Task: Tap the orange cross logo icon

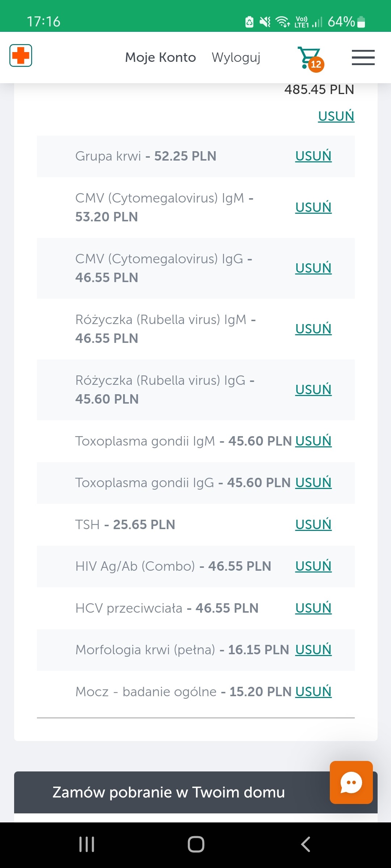Action: tap(21, 56)
